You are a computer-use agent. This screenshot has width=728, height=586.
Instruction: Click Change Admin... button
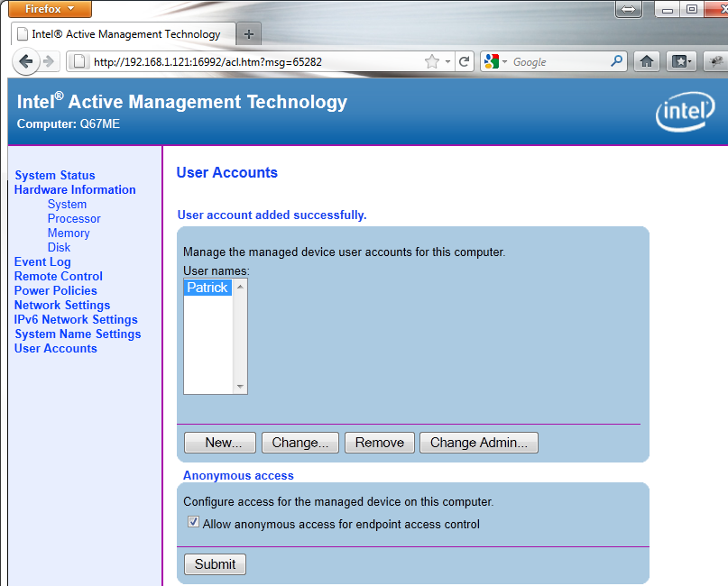[479, 443]
